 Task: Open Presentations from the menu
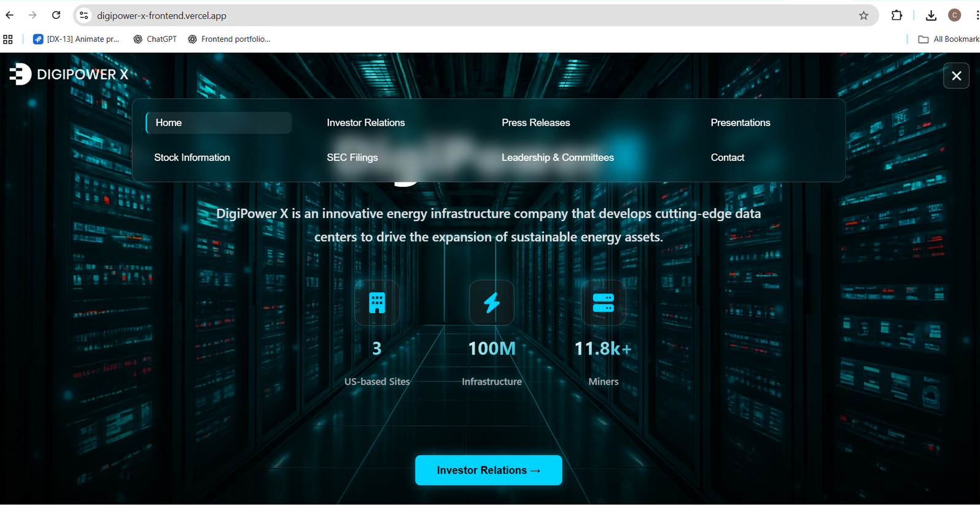tap(741, 123)
